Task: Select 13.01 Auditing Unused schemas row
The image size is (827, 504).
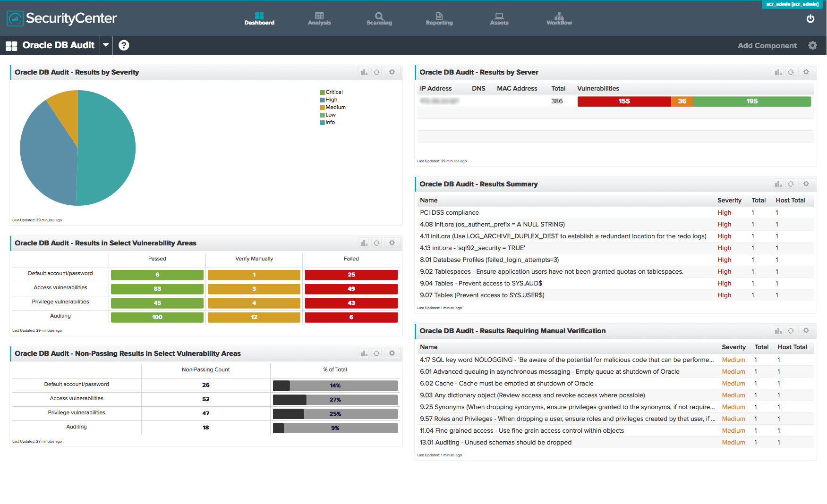Action: [x=615, y=443]
